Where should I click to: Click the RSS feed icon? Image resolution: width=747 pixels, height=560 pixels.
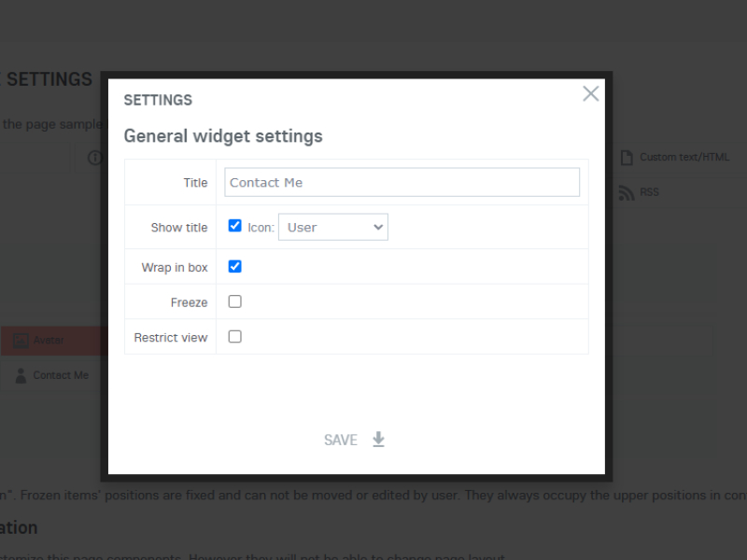(x=627, y=192)
